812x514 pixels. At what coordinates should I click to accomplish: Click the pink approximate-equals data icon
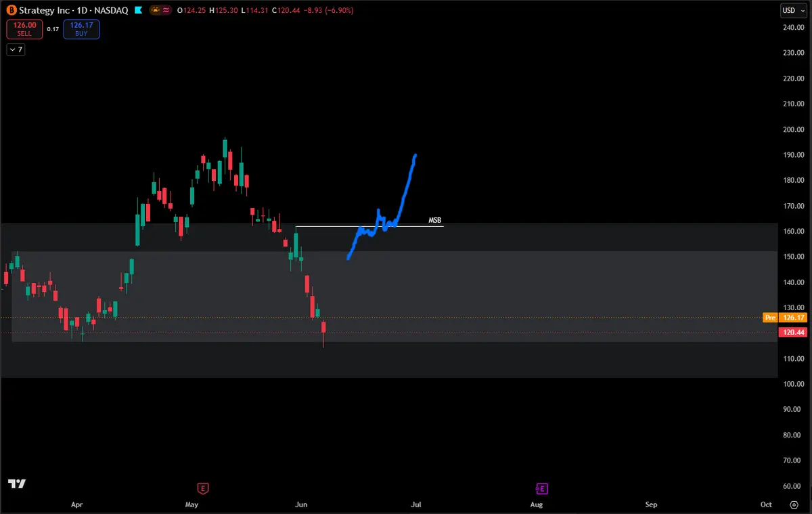coord(165,11)
